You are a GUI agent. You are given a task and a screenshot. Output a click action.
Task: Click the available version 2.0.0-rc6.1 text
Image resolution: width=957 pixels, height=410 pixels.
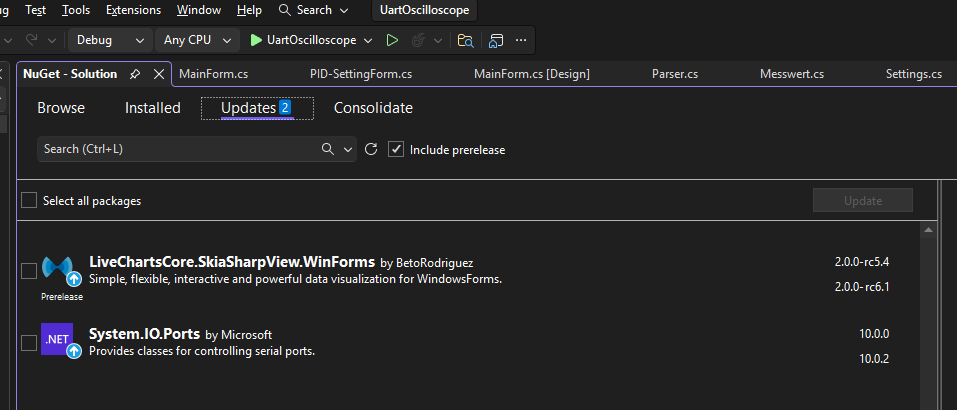862,287
